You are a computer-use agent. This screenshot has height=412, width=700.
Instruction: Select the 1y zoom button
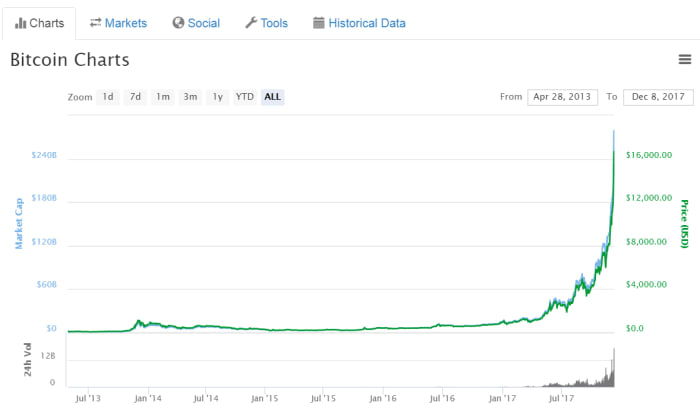click(x=217, y=97)
